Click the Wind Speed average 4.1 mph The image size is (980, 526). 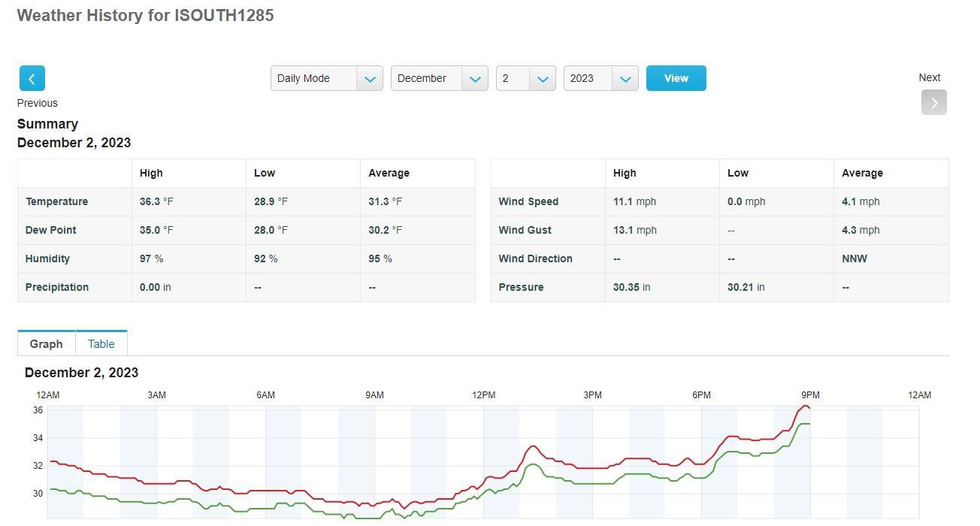(861, 201)
